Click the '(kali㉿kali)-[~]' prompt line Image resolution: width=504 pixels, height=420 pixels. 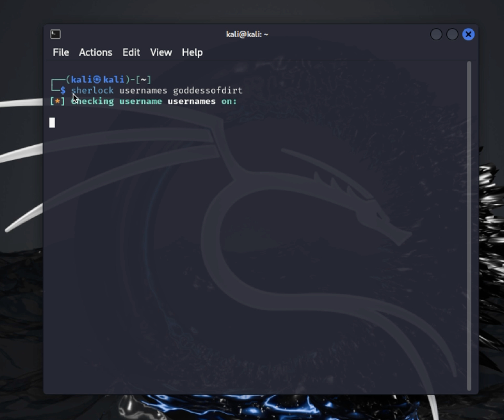pos(108,80)
